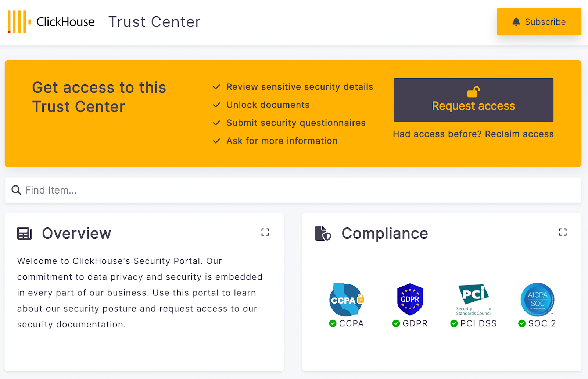Open the GDPR shield badge
588x379 pixels.
point(410,300)
